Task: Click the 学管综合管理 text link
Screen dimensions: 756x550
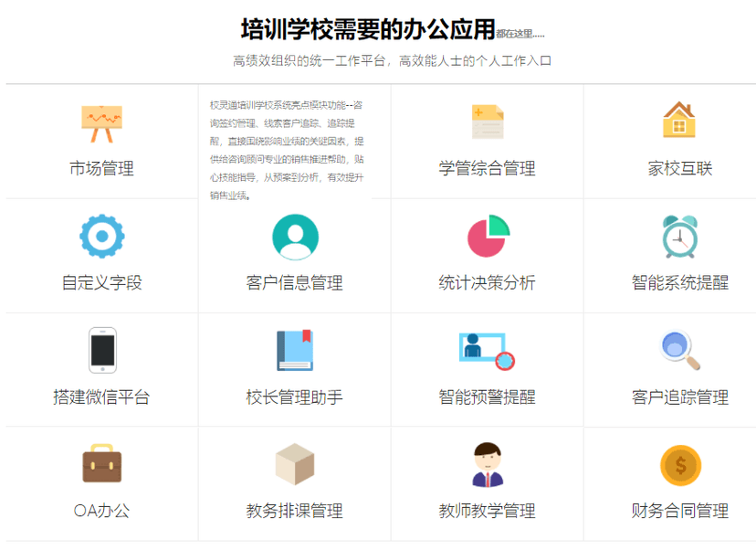Action: click(487, 168)
